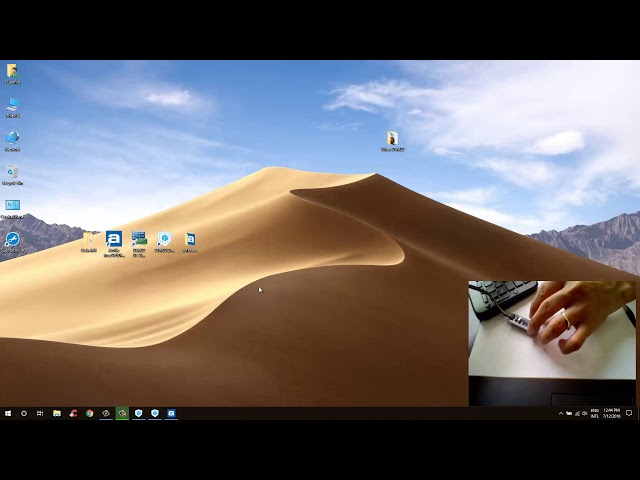Select the lone folder icon in the sky area
The image size is (640, 480).
click(392, 141)
